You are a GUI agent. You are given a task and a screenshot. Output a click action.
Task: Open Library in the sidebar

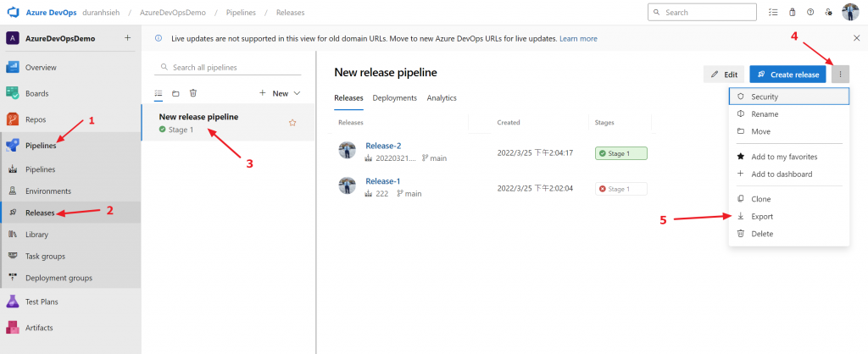point(70,235)
